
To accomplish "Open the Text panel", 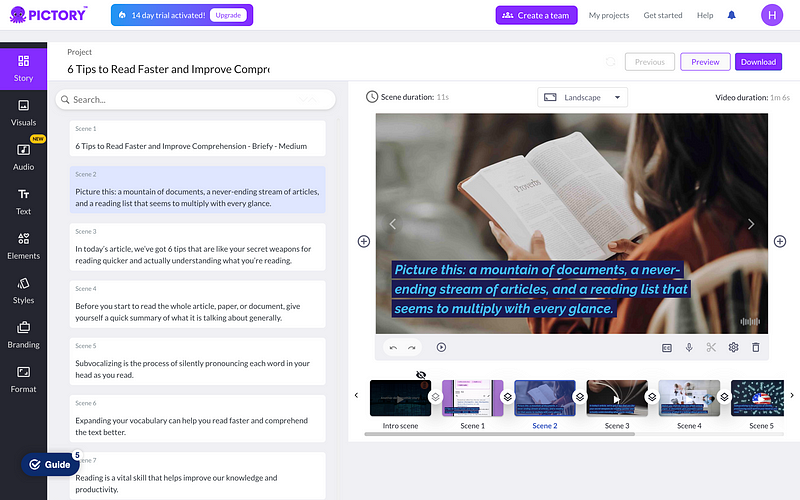I will pyautogui.click(x=23, y=202).
